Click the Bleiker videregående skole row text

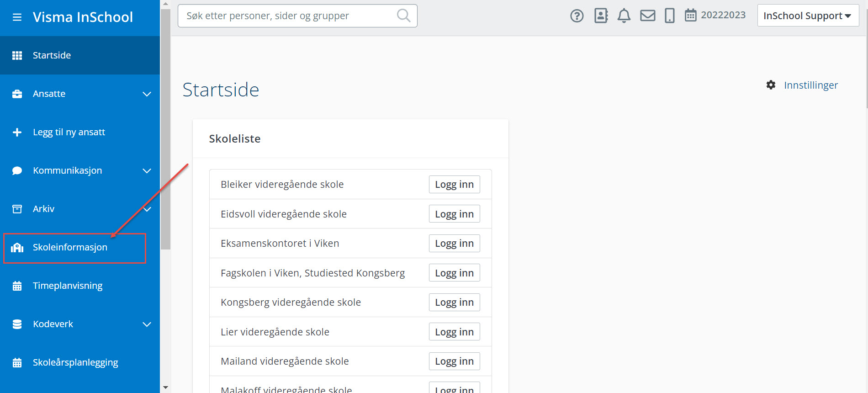click(x=282, y=185)
